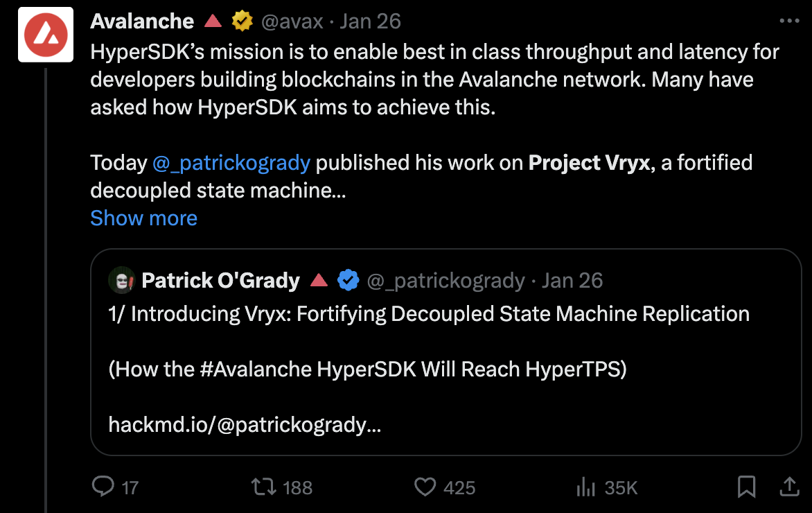Expand tweet with Show more
Viewport: 812px width, 513px height.
[143, 218]
